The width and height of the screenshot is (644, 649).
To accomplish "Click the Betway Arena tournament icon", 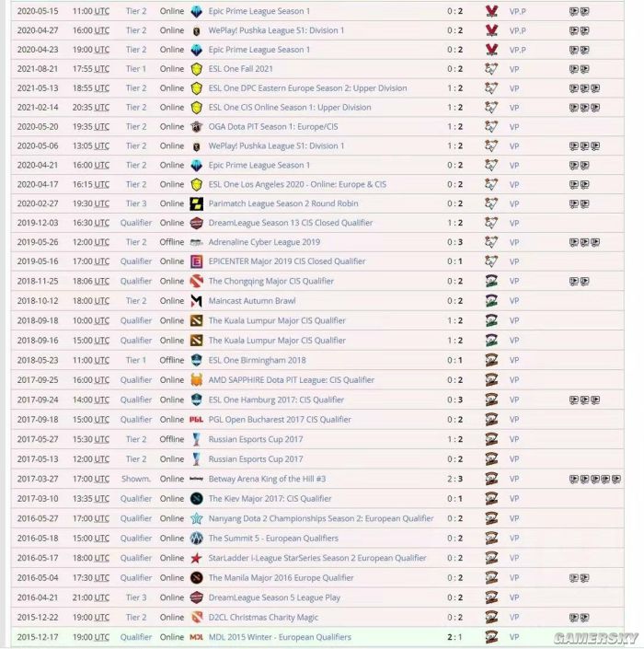I will (197, 479).
